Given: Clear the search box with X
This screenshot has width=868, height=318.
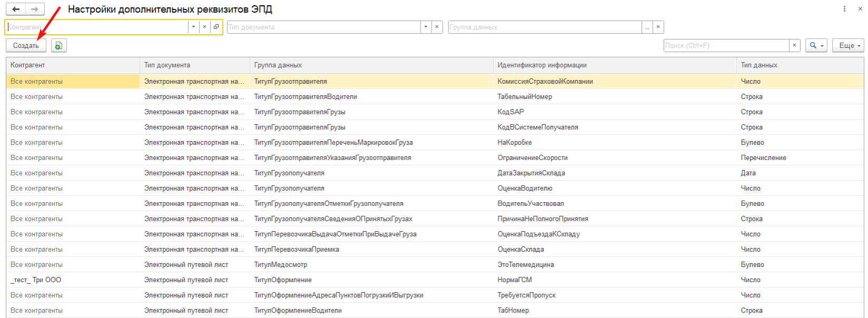Looking at the screenshot, I should 795,46.
